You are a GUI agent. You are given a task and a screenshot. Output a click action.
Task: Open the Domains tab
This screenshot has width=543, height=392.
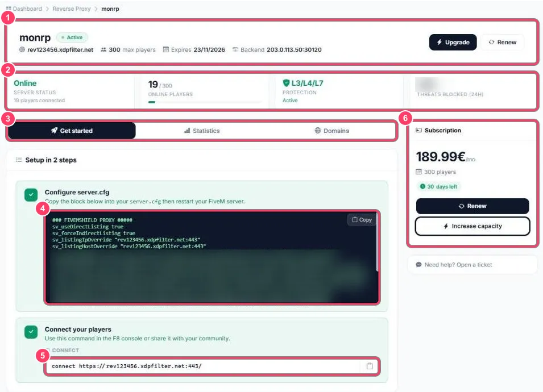point(331,131)
